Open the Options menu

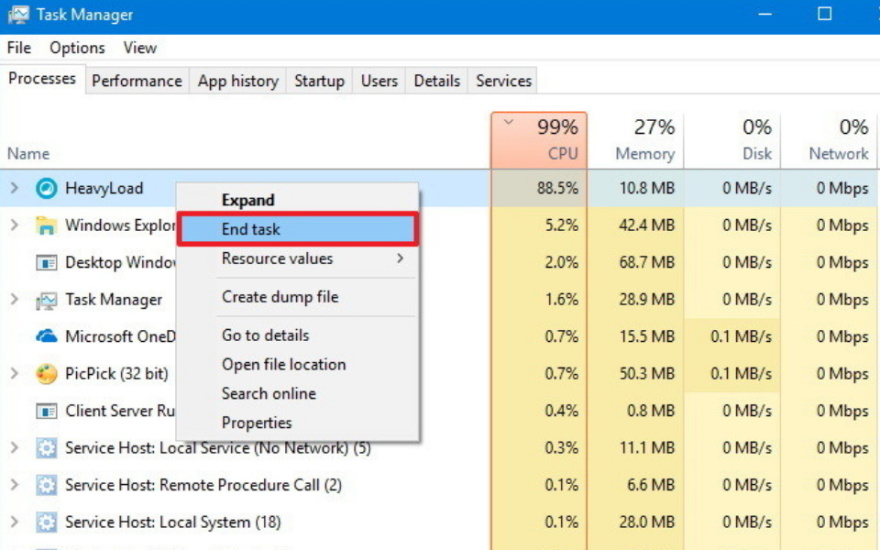(x=77, y=48)
